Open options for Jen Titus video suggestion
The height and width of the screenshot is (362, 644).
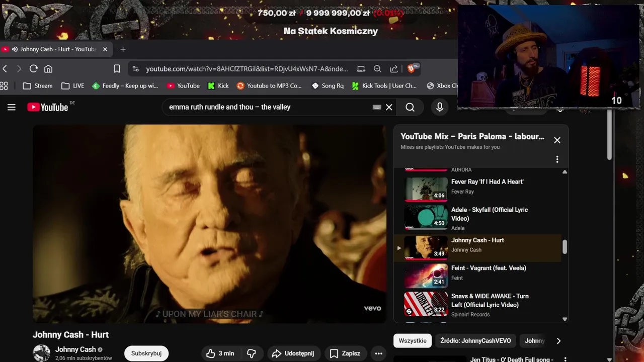coord(565,359)
